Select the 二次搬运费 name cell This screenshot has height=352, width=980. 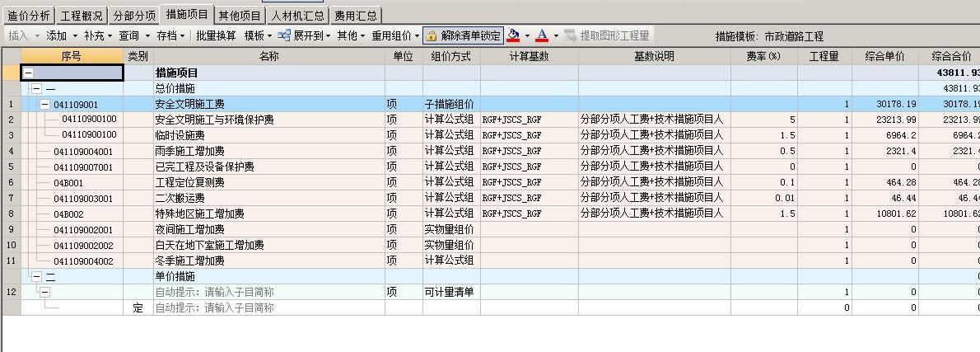[268, 198]
